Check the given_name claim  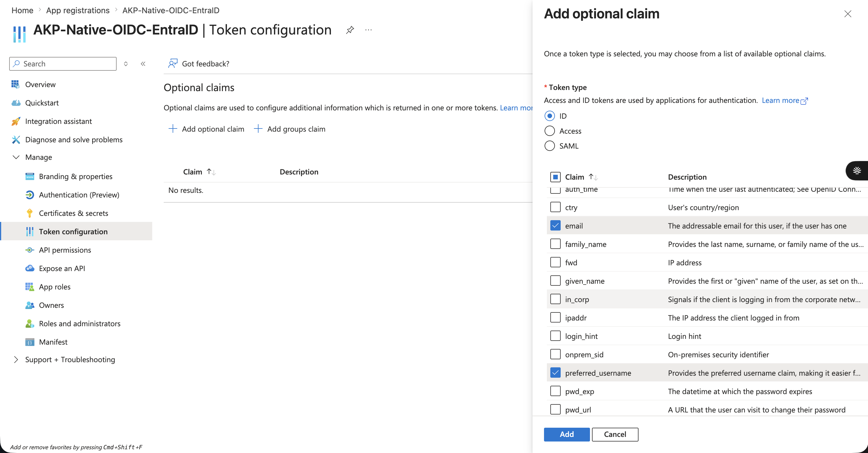(555, 280)
